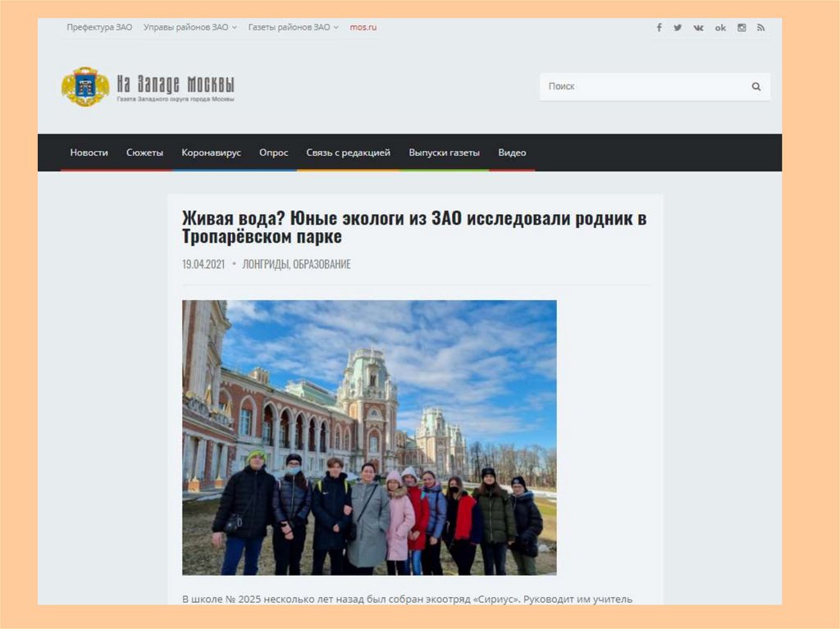
Task: Open the VK social icon
Action: pyautogui.click(x=698, y=27)
